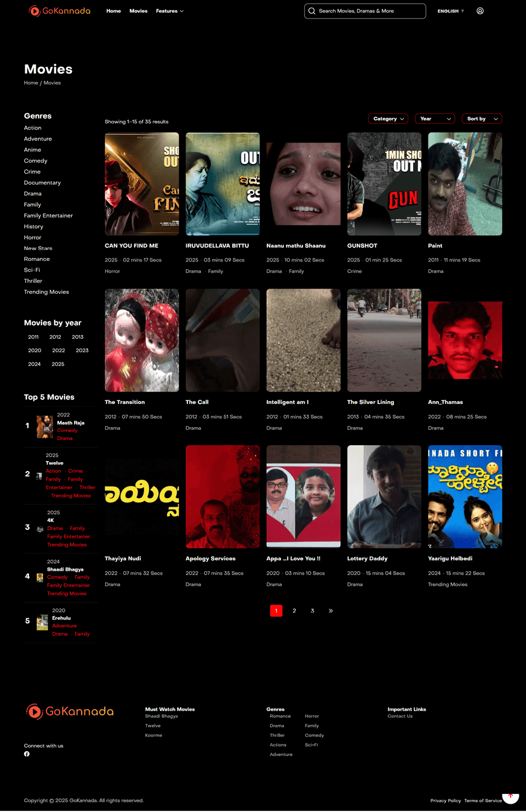Open the ENGLISH language selector
The height and width of the screenshot is (812, 526).
point(450,11)
